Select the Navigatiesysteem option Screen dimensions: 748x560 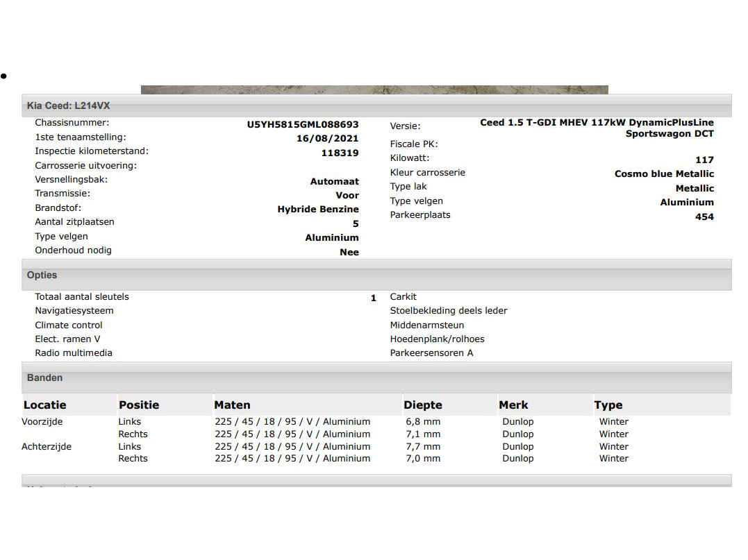click(74, 311)
